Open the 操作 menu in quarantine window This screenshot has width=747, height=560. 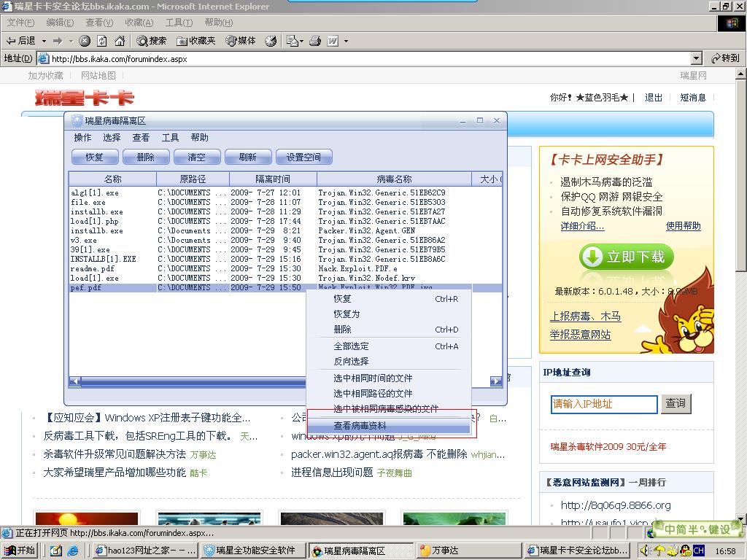click(x=82, y=138)
